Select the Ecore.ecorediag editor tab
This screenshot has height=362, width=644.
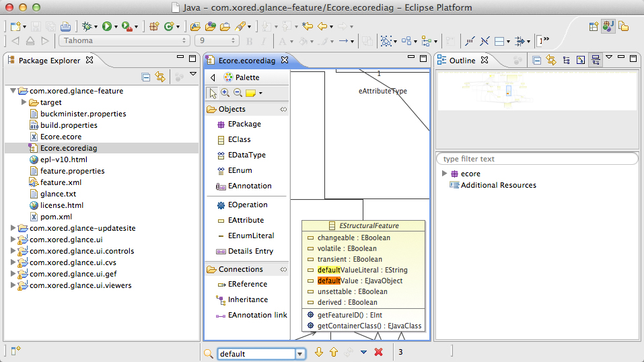[x=246, y=61]
